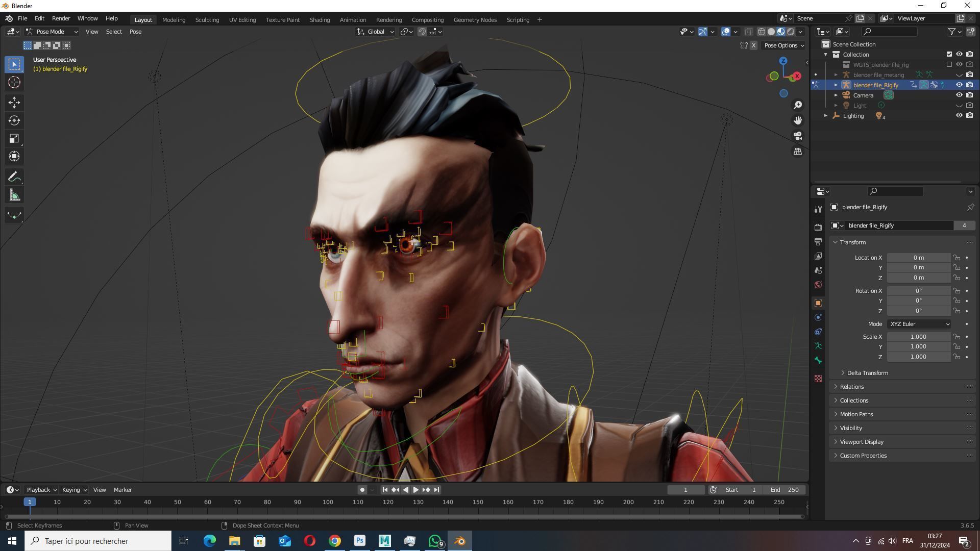Switch to the Sculpting workspace tab
Screen dimensions: 980x551
pos(207,20)
